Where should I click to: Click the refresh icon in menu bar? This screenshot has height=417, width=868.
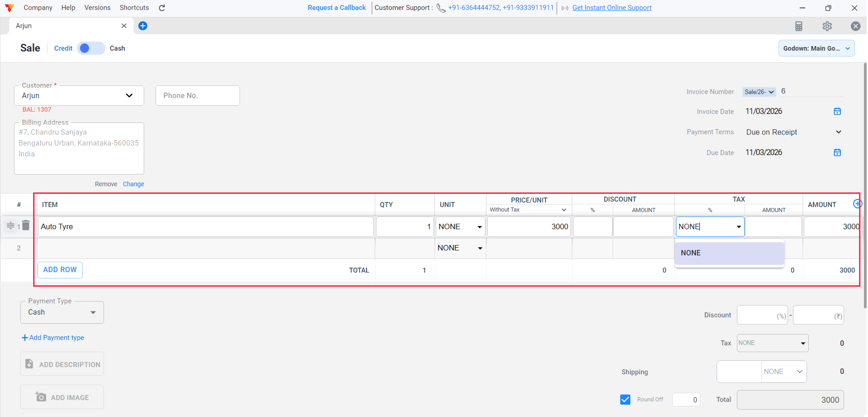162,8
